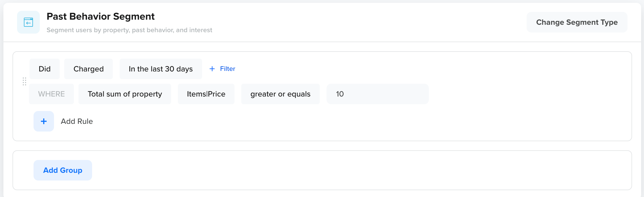Open the Did selector
The height and width of the screenshot is (197, 644).
pos(45,69)
